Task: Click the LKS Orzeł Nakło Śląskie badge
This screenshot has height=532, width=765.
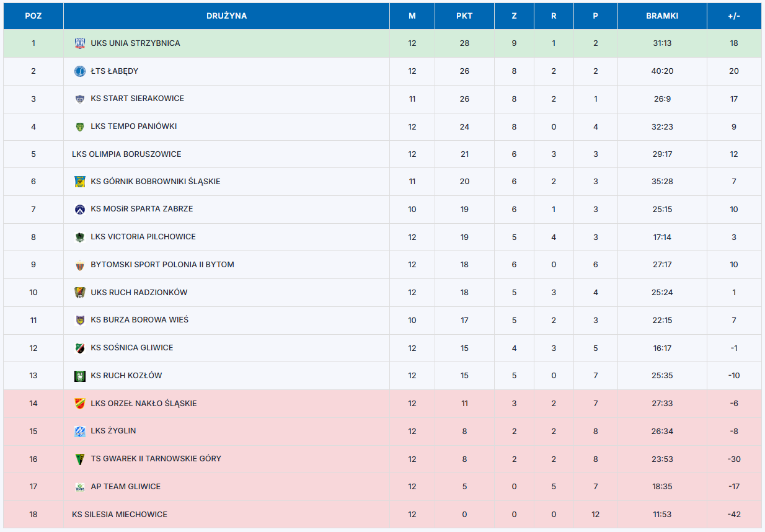Action: point(79,404)
